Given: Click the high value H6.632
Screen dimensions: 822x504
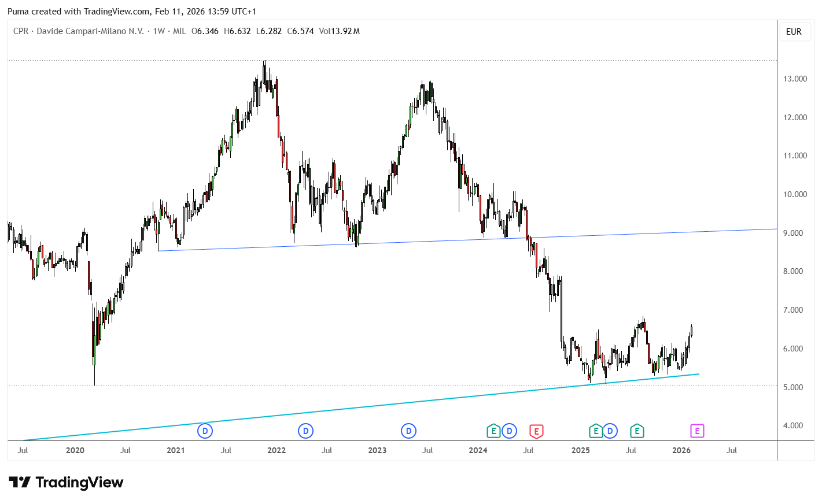Looking at the screenshot, I should point(237,31).
